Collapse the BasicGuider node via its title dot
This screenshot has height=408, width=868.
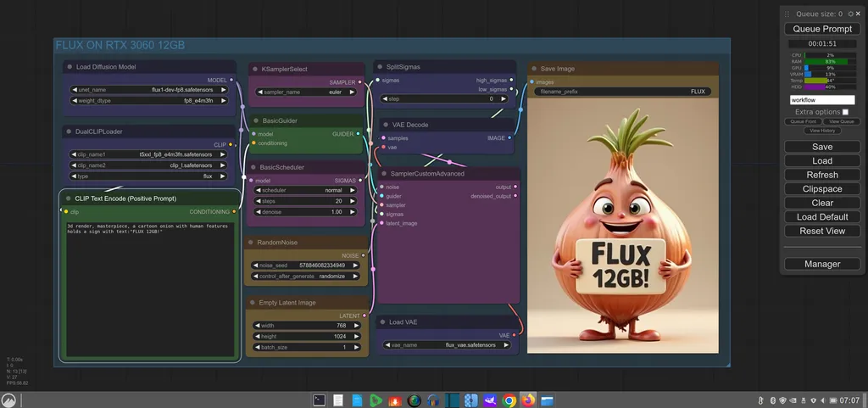click(x=255, y=120)
